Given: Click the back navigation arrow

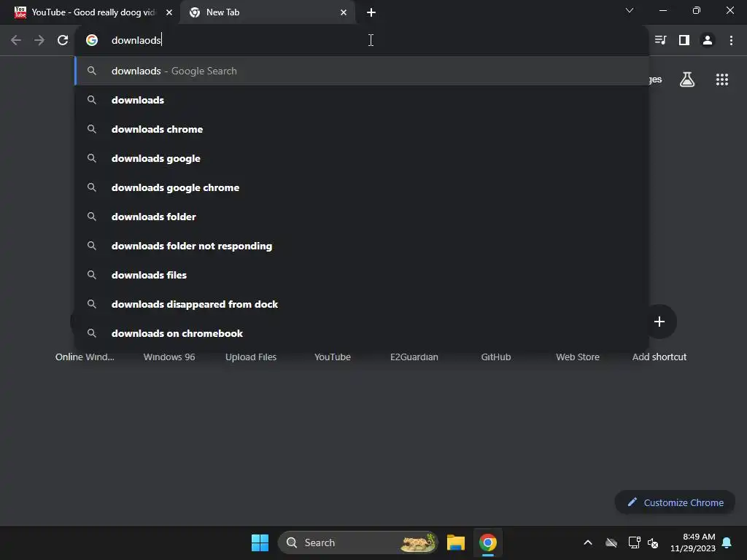Looking at the screenshot, I should [16, 41].
